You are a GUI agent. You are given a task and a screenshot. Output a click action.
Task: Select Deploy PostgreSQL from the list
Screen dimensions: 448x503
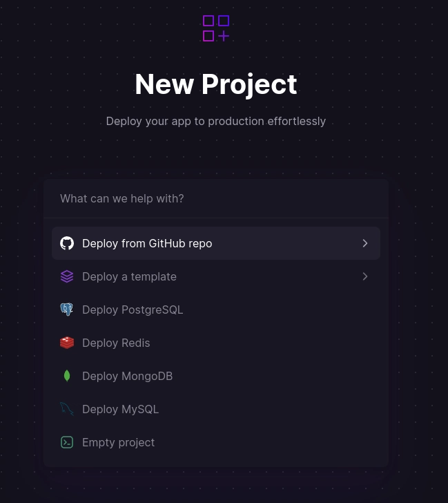[216, 310]
